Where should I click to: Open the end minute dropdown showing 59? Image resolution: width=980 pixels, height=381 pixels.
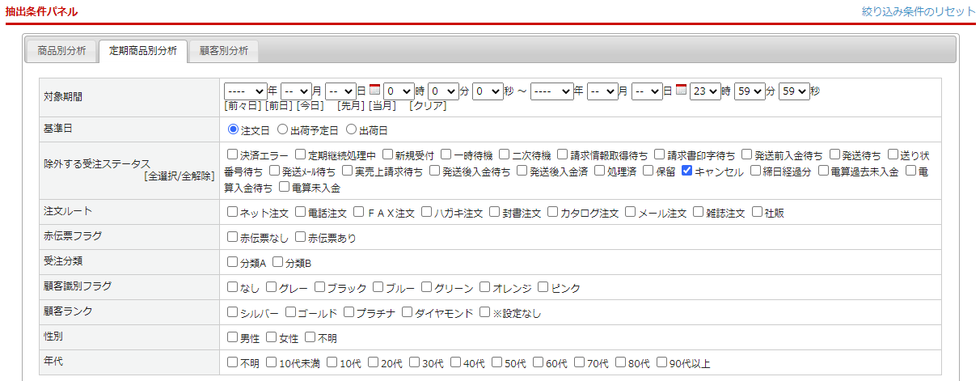click(x=750, y=91)
